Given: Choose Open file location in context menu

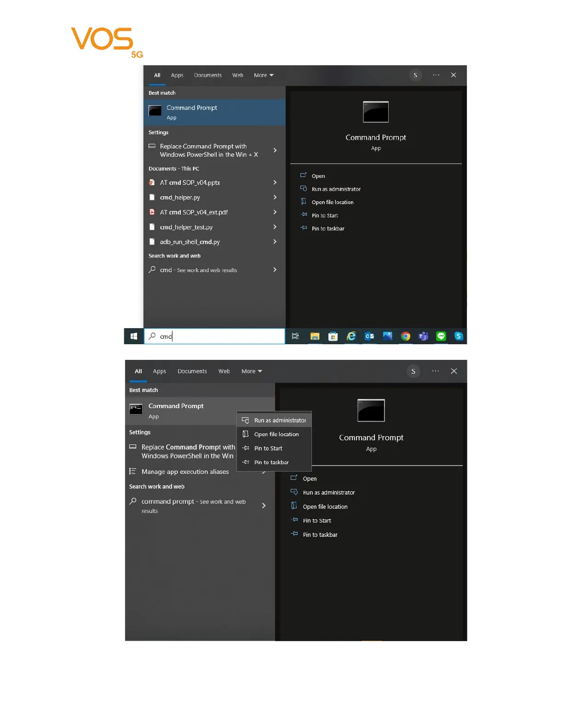Looking at the screenshot, I should (x=274, y=434).
